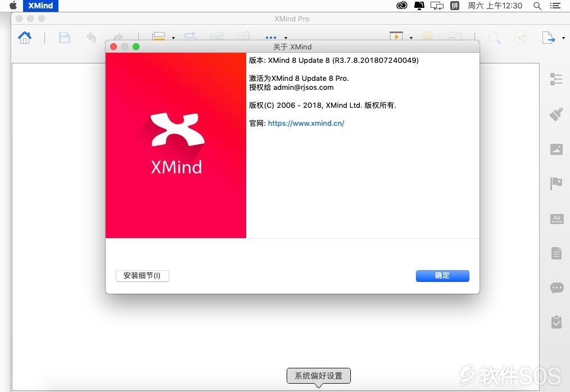Open Spotlight search in menu bar
The height and width of the screenshot is (392, 570).
537,6
